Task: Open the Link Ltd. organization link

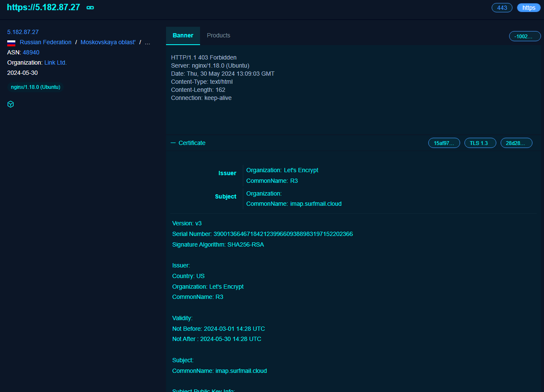Action: 55,62
